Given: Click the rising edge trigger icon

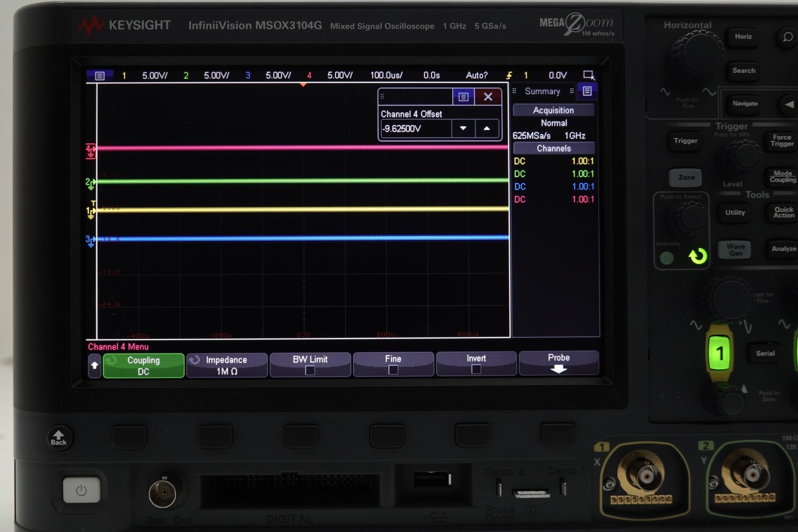Looking at the screenshot, I should coord(509,75).
